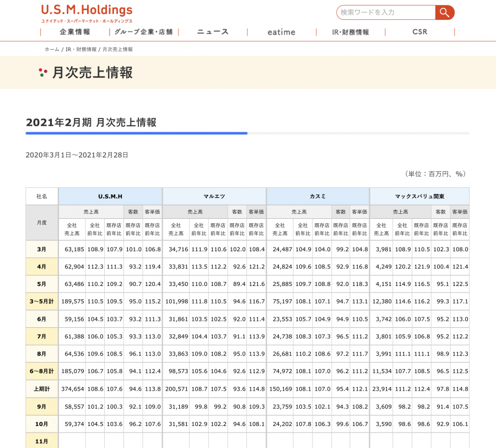Click the 2021年2月期 月次売上情報 heading
The width and height of the screenshot is (496, 448).
click(x=91, y=122)
